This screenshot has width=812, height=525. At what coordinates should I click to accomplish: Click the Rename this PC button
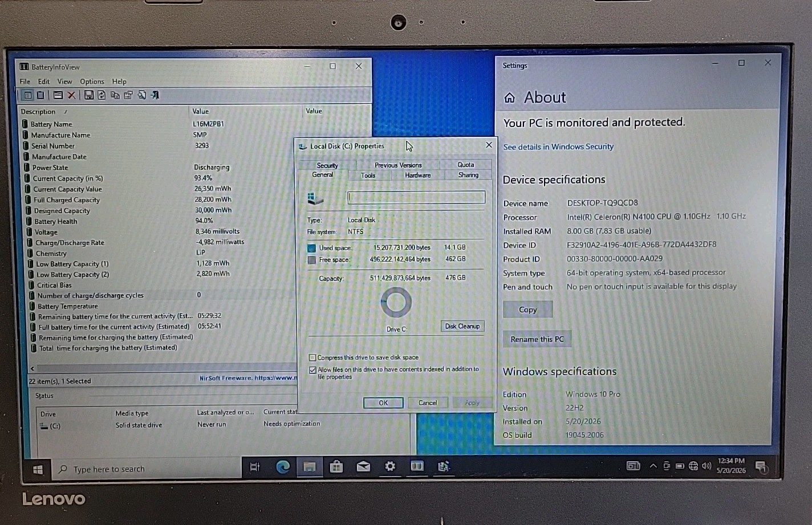(537, 339)
